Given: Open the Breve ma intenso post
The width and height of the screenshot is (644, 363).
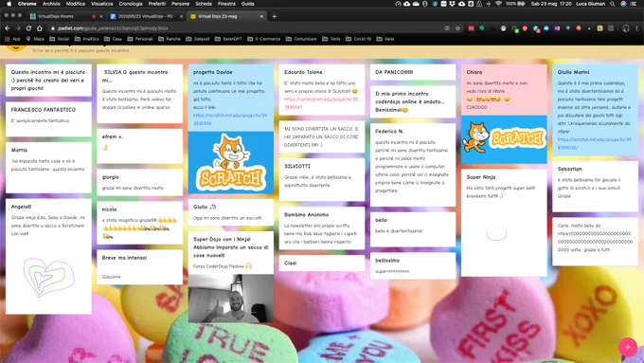Looking at the screenshot, I should [139, 267].
